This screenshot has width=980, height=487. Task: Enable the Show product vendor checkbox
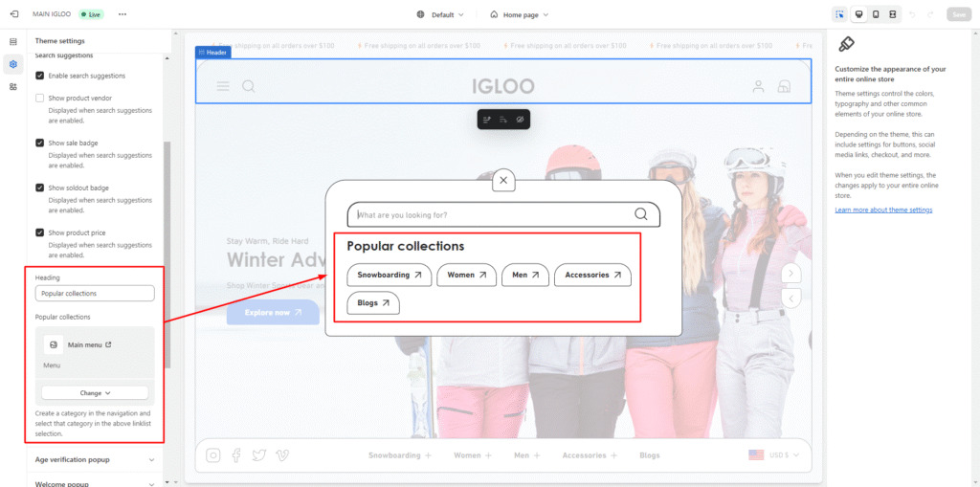[x=40, y=98]
